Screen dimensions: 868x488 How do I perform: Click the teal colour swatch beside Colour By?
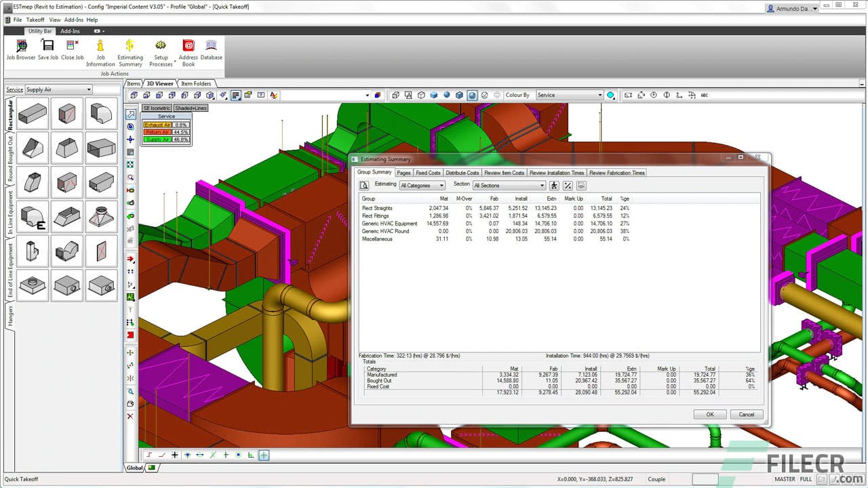(611, 95)
